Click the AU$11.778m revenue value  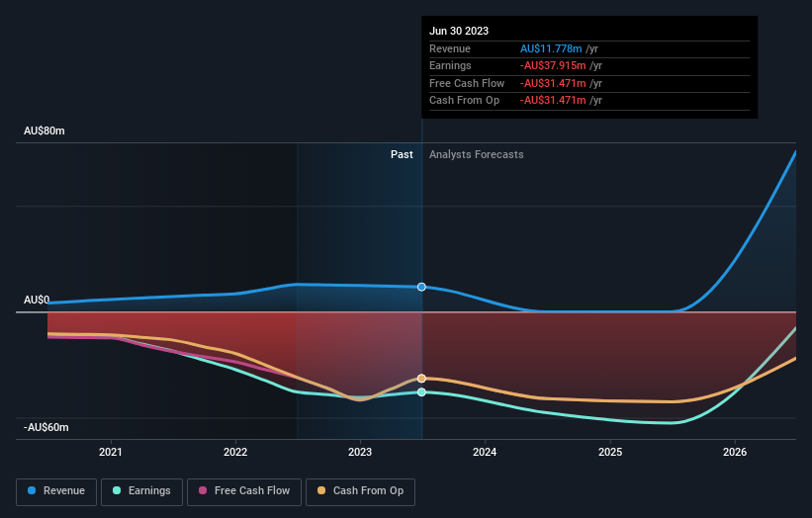coord(551,48)
